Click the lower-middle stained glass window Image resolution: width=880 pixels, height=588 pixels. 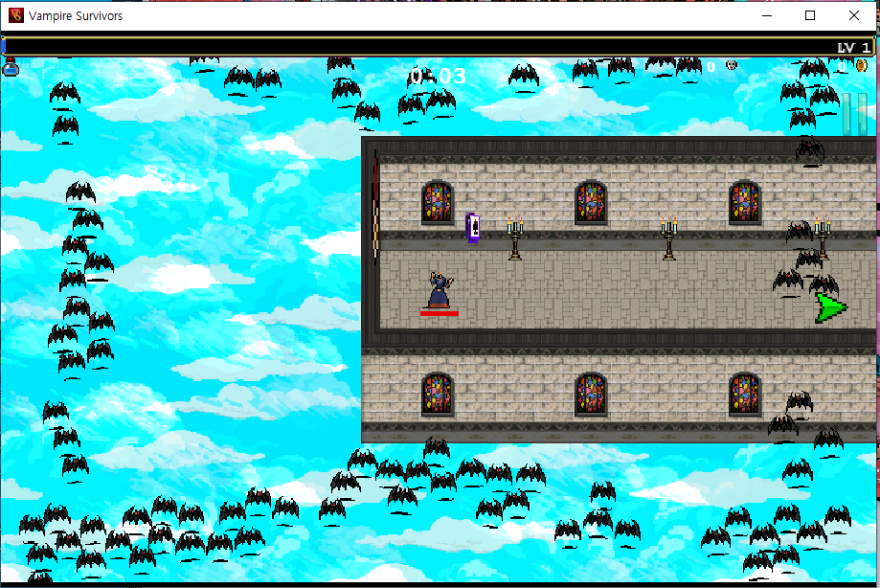point(591,395)
